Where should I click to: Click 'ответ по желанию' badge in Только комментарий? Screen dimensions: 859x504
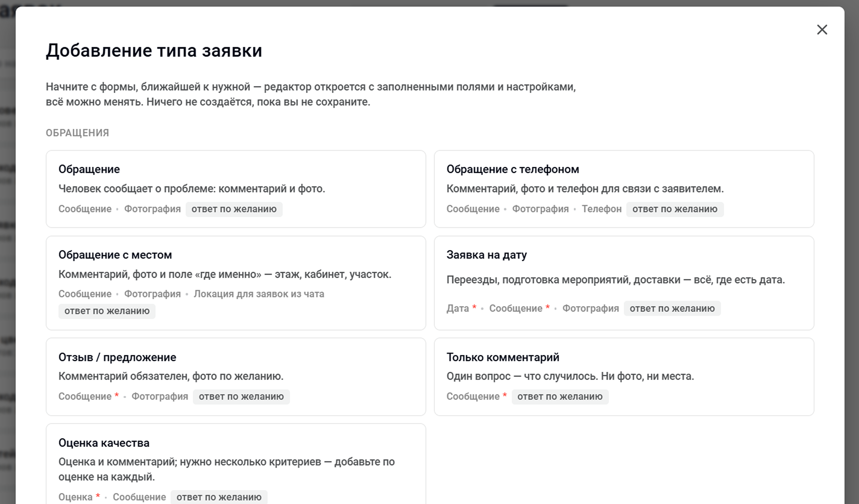tap(560, 396)
